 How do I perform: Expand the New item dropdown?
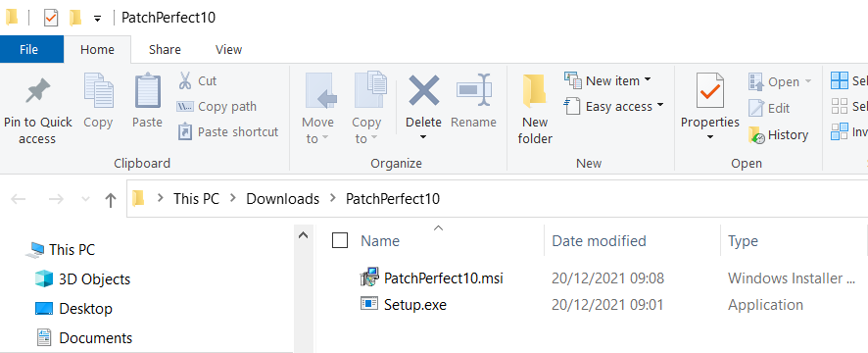click(607, 81)
